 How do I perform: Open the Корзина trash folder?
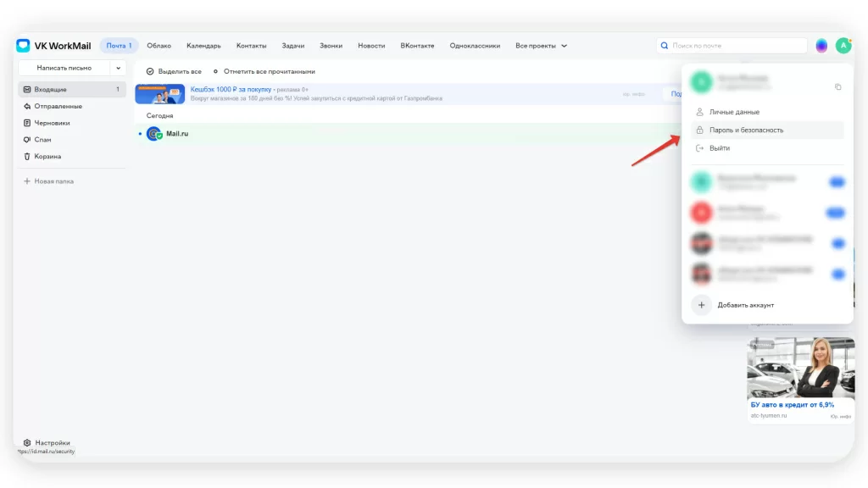tap(47, 156)
